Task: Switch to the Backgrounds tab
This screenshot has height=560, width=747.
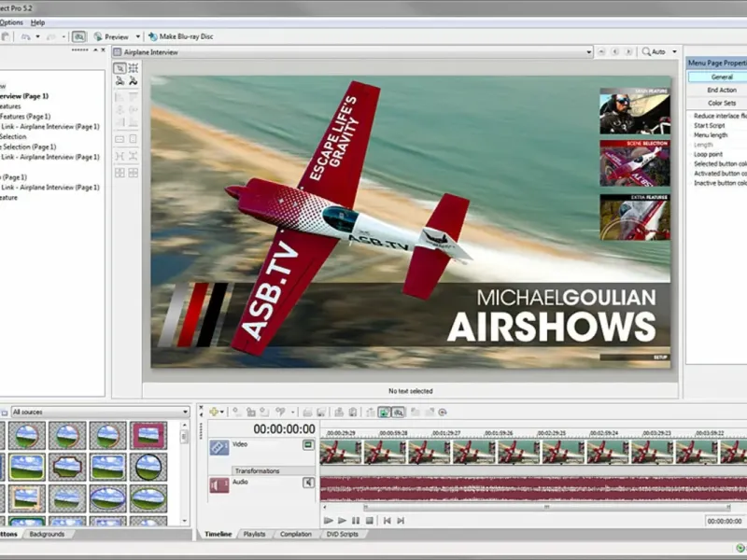Action: [x=47, y=534]
